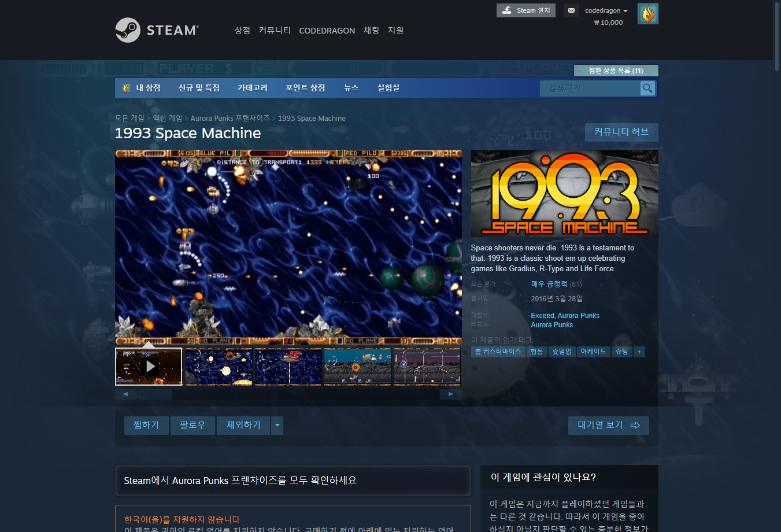Select fifth thumbnail at strip's right end
Screen dimensions: 781x532
pyautogui.click(x=427, y=367)
